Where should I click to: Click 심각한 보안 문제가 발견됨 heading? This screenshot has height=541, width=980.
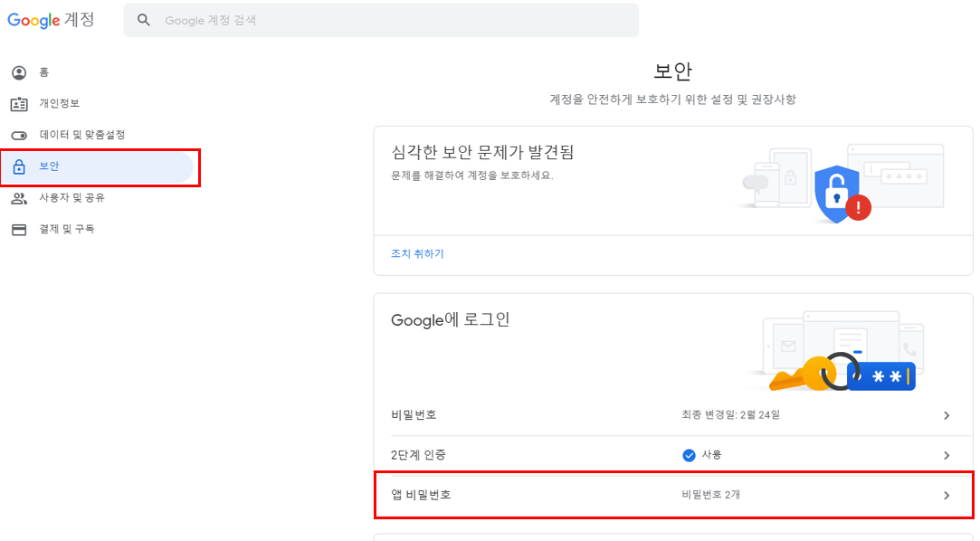482,152
